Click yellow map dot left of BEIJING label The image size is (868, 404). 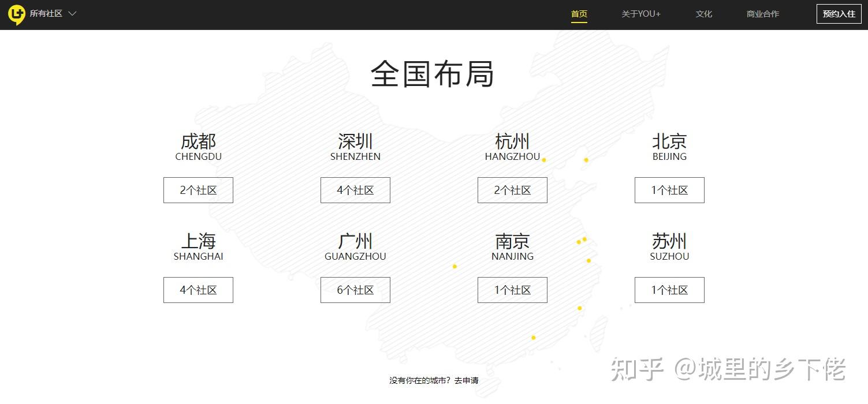586,160
